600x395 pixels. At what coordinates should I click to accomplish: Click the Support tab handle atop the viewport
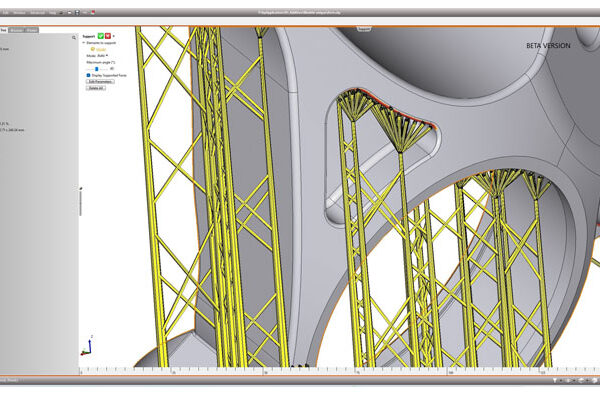pyautogui.click(x=364, y=29)
